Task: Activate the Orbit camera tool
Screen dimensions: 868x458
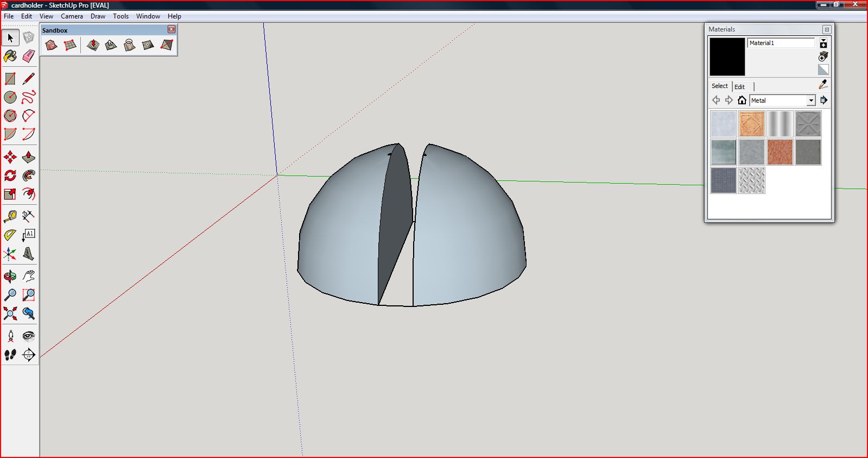Action: (10, 277)
